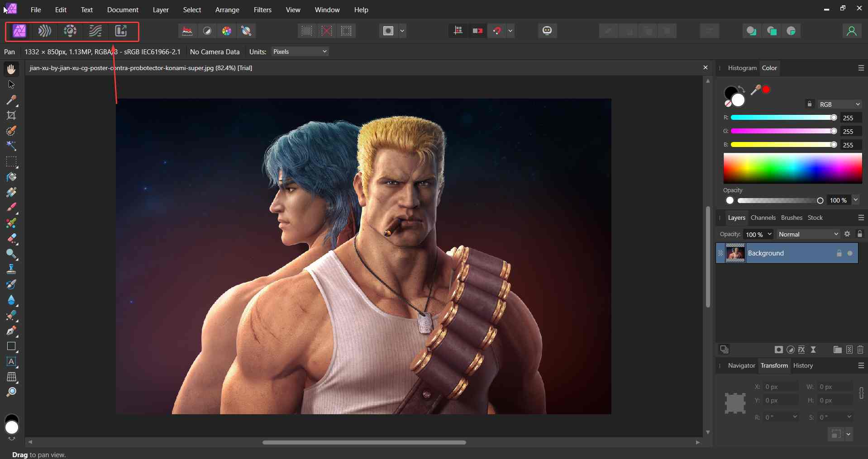
Task: Switch to the Channels tab
Action: pos(763,218)
